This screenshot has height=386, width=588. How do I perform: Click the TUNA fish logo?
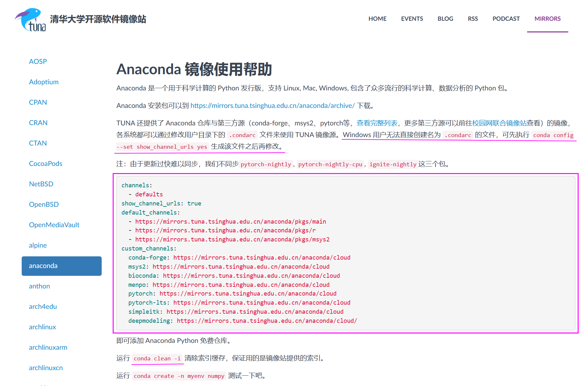[30, 20]
